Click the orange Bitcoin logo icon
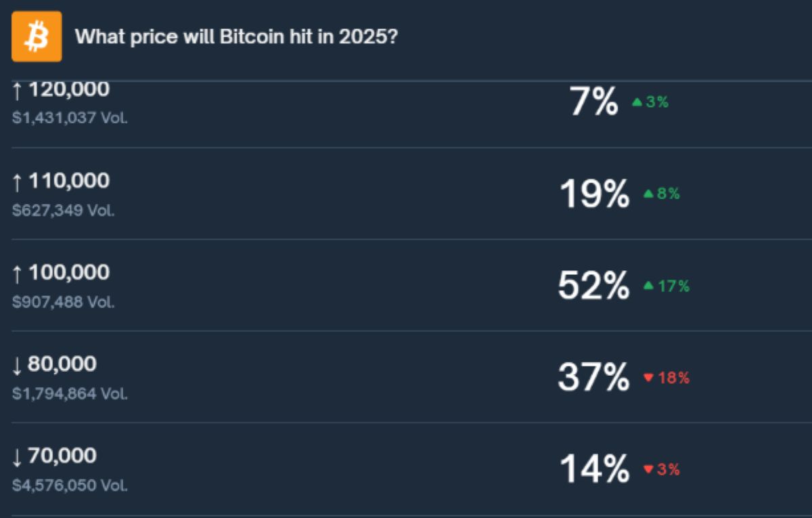Screen dimensions: 812x518 [x=37, y=37]
